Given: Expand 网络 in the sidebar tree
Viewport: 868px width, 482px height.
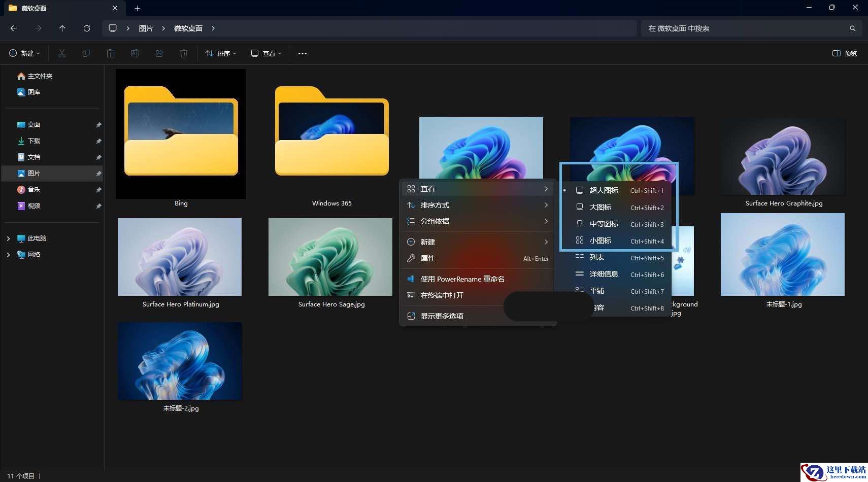Looking at the screenshot, I should 8,255.
